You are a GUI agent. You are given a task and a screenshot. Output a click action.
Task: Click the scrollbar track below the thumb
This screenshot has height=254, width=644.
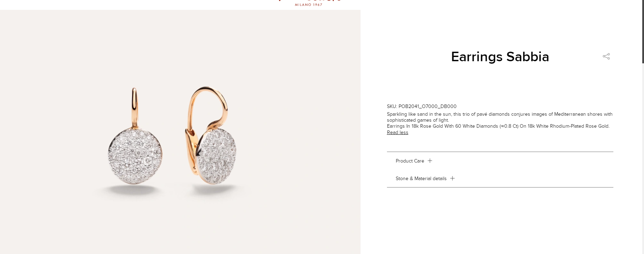coord(643,158)
